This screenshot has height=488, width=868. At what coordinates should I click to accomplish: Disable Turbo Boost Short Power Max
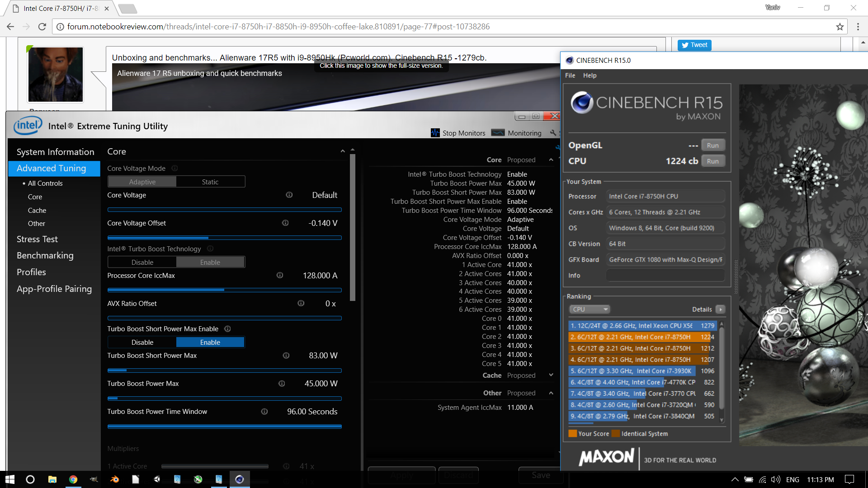pyautogui.click(x=142, y=342)
